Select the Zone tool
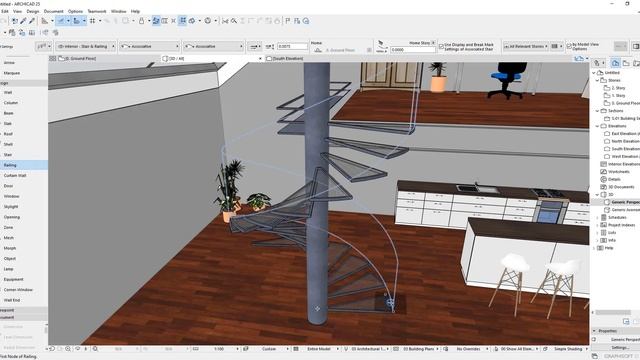The height and width of the screenshot is (360, 640). tap(9, 227)
